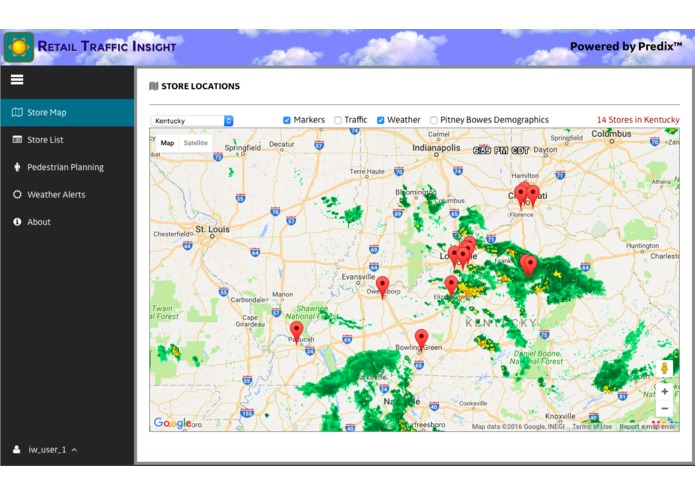Click the Weather Alerts sun icon

click(x=17, y=194)
